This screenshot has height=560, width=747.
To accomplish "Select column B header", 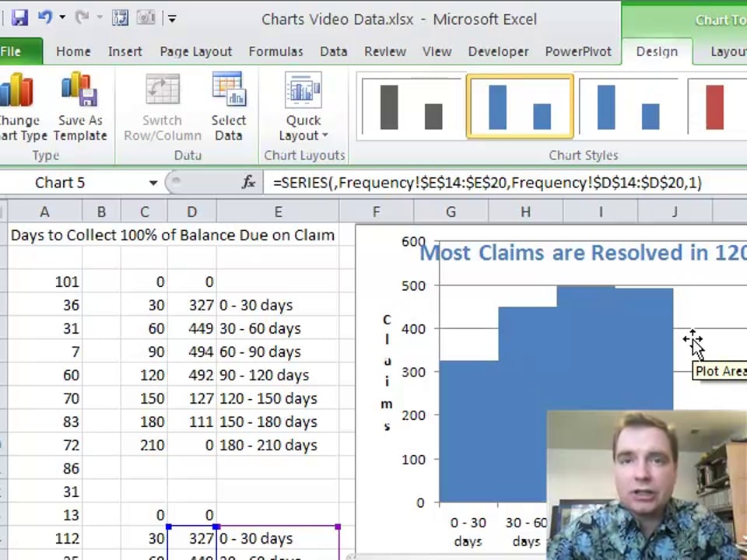I will 101,212.
